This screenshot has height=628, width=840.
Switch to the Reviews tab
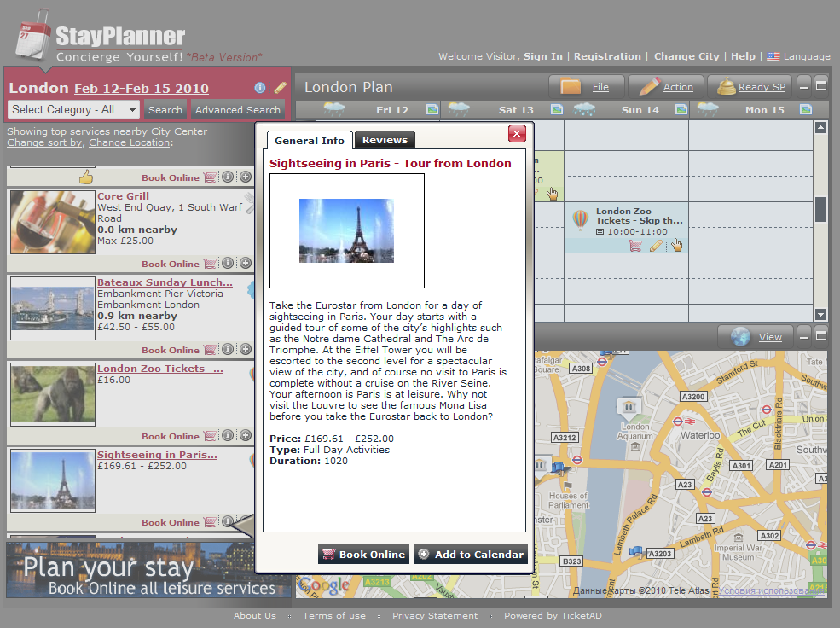tap(385, 140)
